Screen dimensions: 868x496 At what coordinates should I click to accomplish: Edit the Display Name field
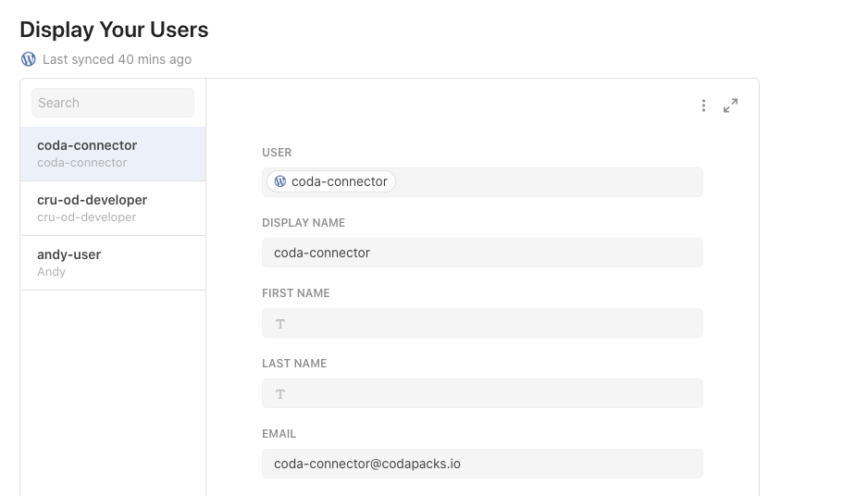482,253
